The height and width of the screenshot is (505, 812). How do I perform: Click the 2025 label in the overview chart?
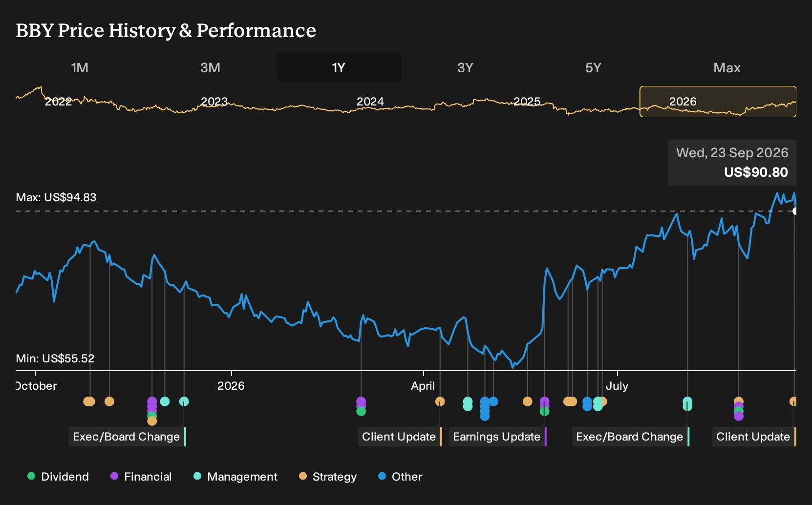pyautogui.click(x=527, y=102)
